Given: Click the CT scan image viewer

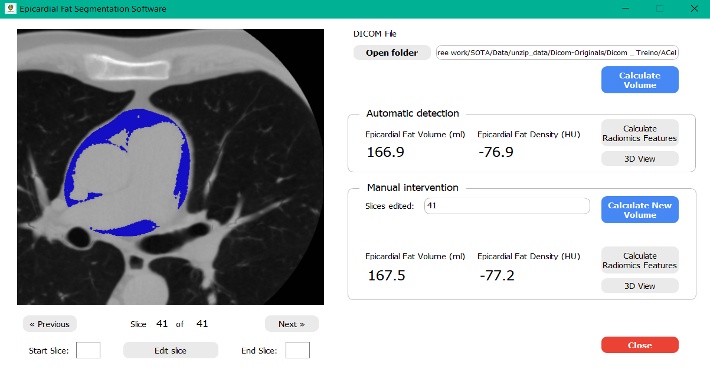Looking at the screenshot, I should click(170, 167).
